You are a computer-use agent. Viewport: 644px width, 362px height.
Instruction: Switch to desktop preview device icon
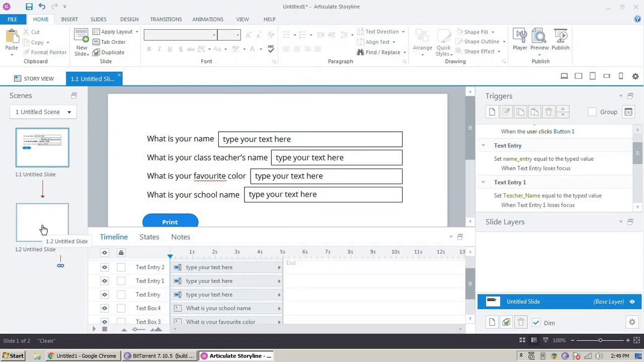564,76
